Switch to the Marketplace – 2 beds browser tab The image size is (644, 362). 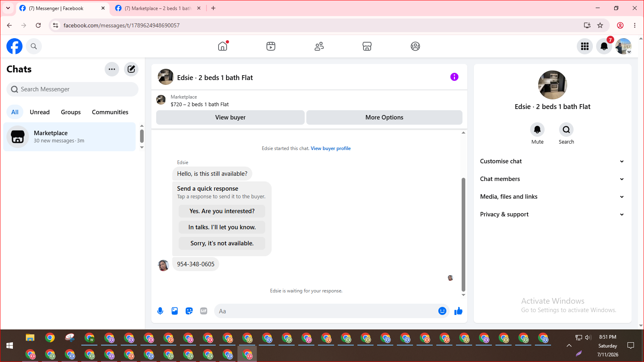(158, 8)
